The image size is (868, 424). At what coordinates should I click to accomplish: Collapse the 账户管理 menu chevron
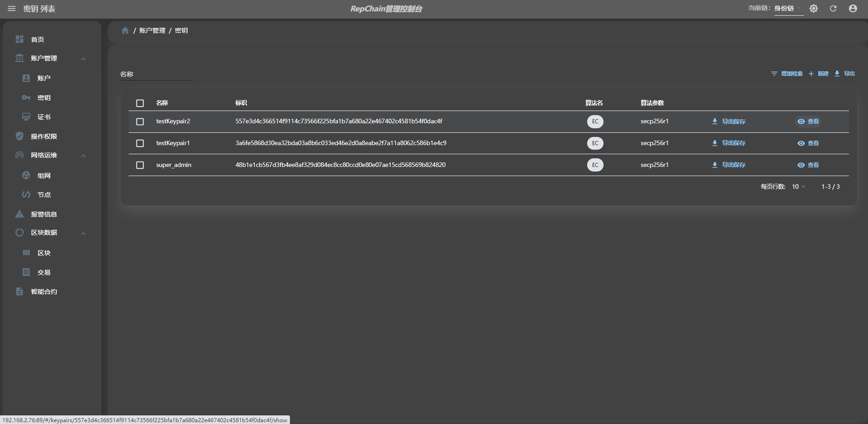coord(84,59)
